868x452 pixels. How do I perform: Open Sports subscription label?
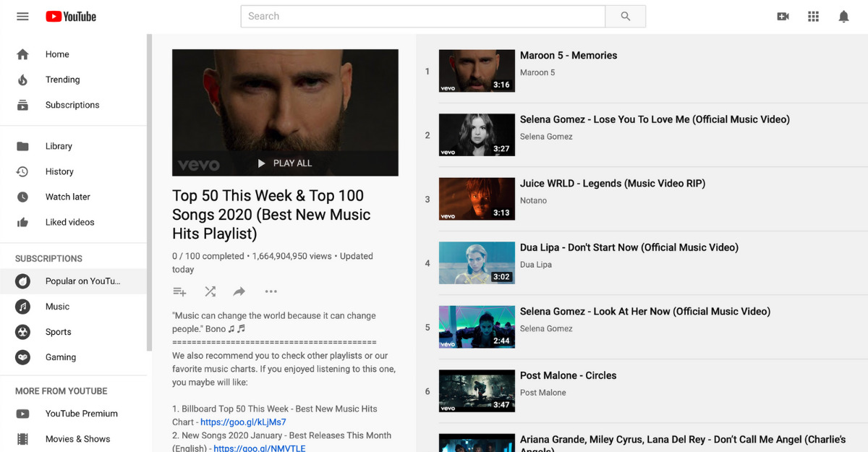[x=58, y=332]
